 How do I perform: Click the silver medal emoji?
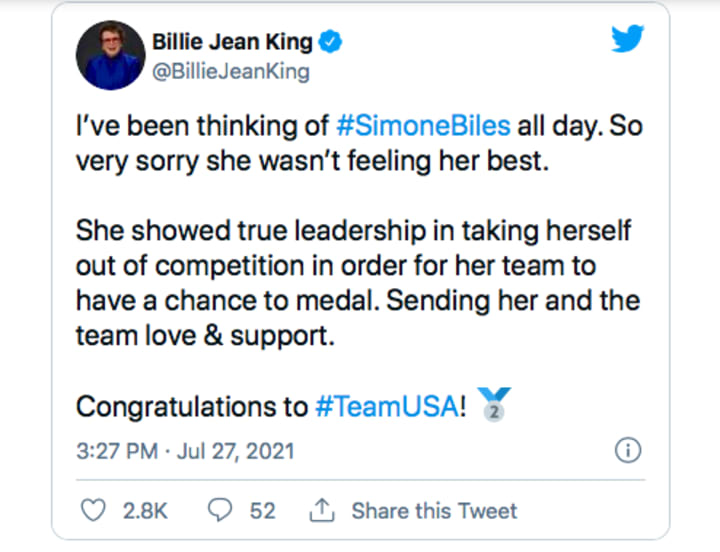(494, 404)
